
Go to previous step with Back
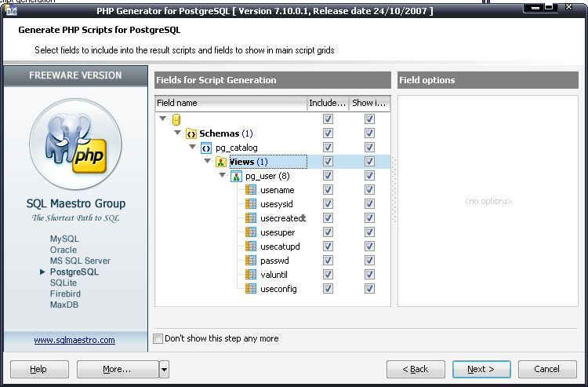(x=416, y=370)
